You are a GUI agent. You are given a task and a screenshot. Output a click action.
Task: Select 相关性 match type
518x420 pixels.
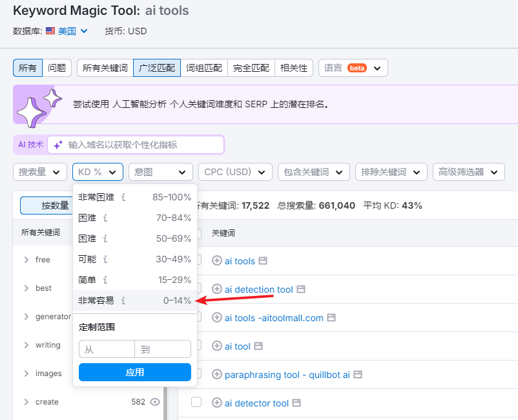tap(294, 68)
